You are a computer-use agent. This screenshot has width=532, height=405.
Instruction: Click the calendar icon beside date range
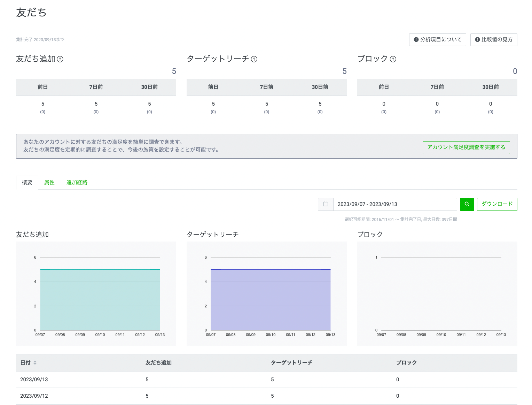(326, 204)
